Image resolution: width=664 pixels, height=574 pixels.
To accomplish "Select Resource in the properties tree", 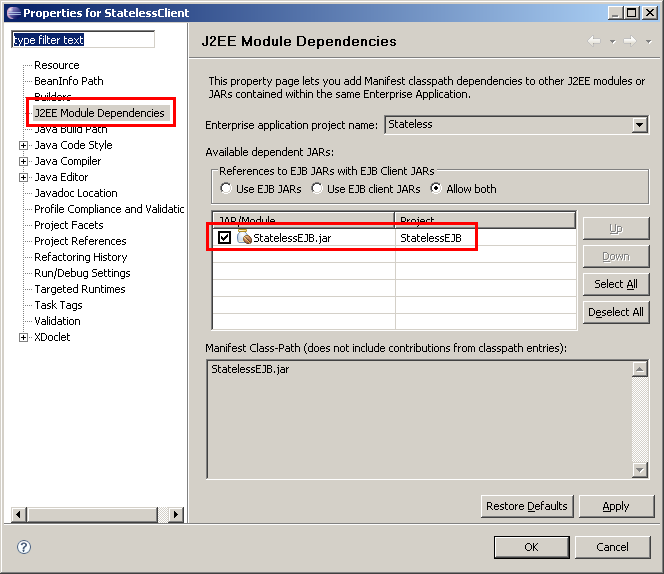I will coord(57,65).
